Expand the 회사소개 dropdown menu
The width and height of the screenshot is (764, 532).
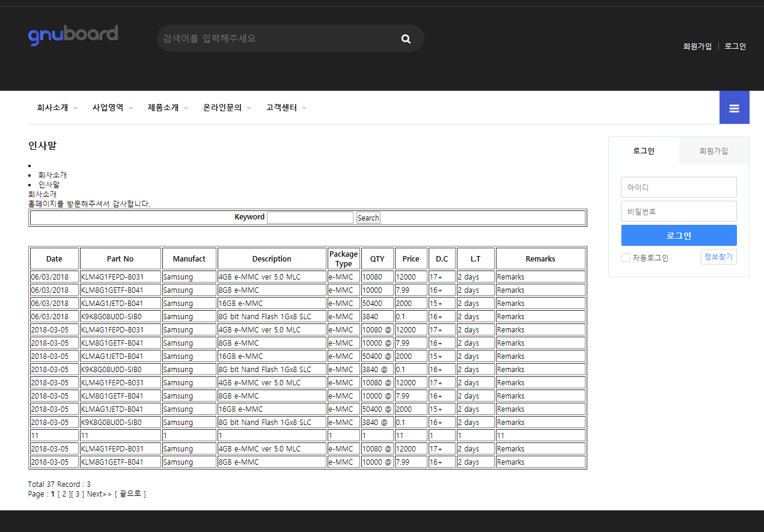pyautogui.click(x=57, y=108)
